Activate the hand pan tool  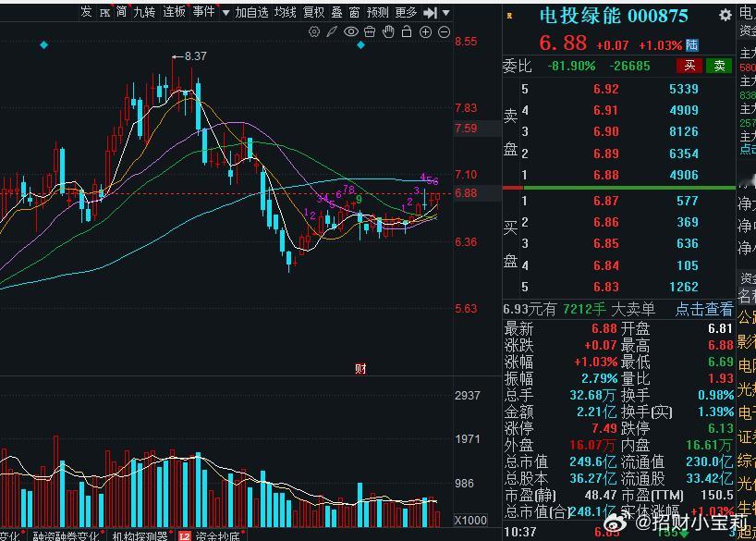click(x=388, y=32)
